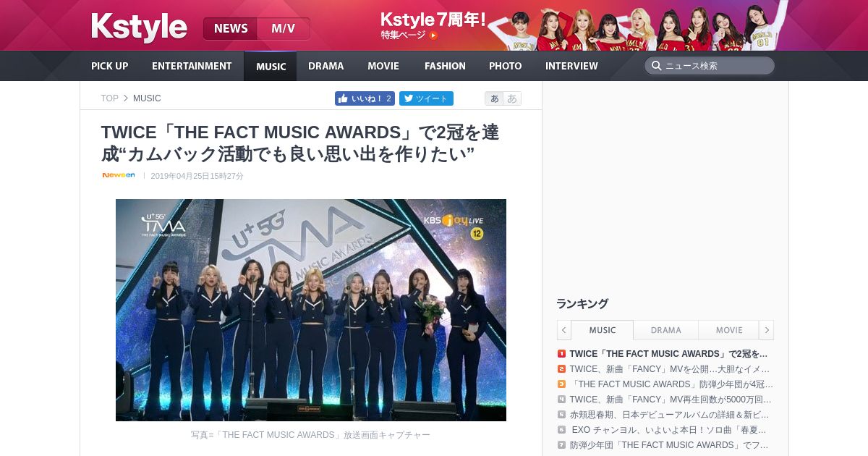Go to INTERVIEW menu
This screenshot has width=868, height=456.
(571, 66)
